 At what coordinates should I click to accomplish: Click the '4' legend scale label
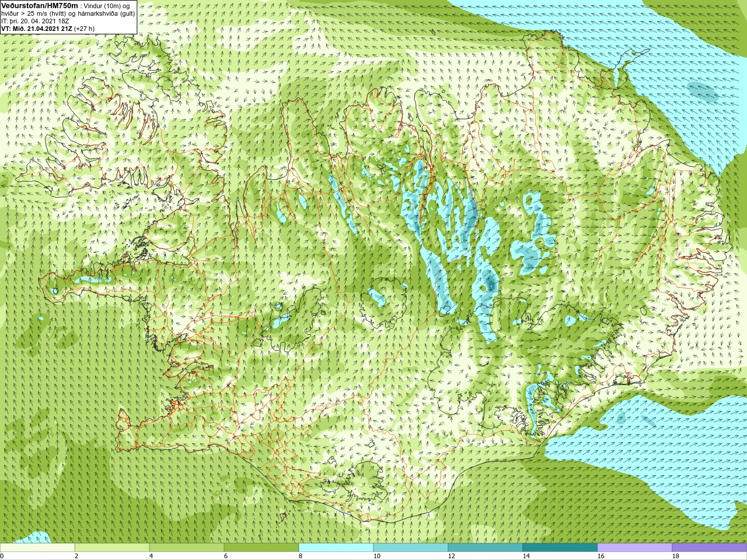tap(151, 556)
